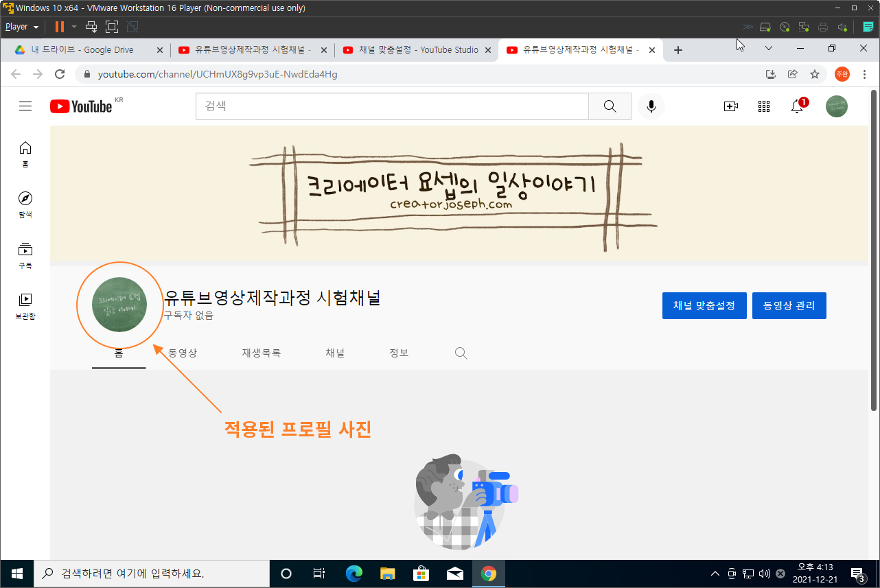880x588 pixels.
Task: Close the YouTube Studio browser tab
Action: click(488, 50)
